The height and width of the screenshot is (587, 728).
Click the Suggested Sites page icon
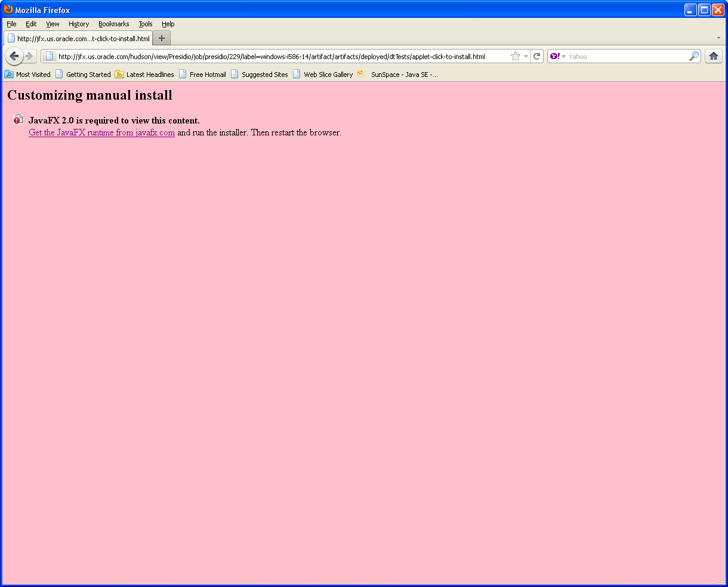point(235,75)
